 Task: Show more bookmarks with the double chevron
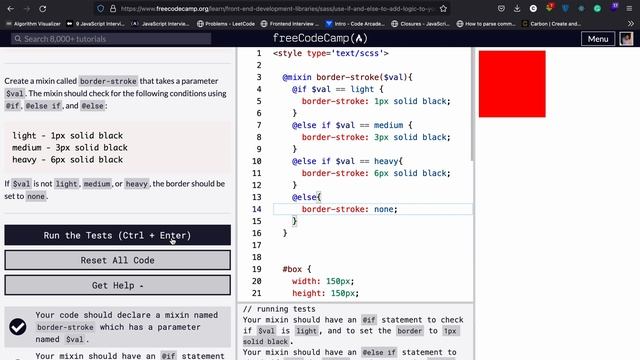point(631,24)
